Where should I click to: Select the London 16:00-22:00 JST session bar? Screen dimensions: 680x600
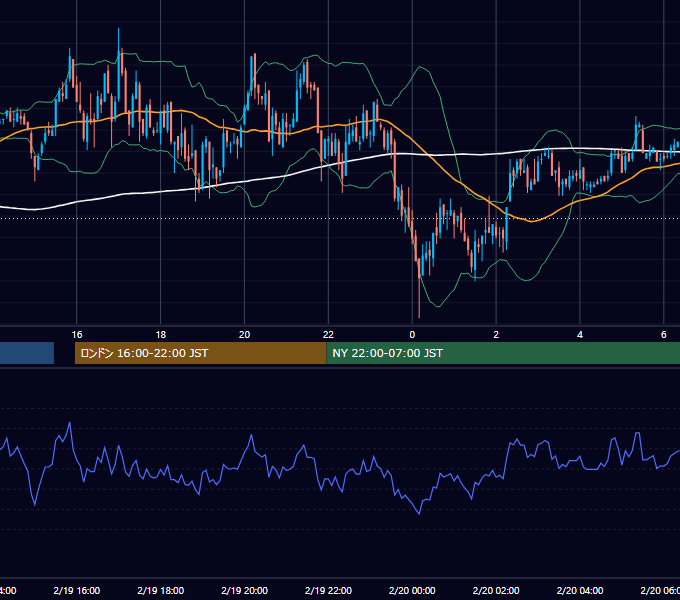[200, 353]
